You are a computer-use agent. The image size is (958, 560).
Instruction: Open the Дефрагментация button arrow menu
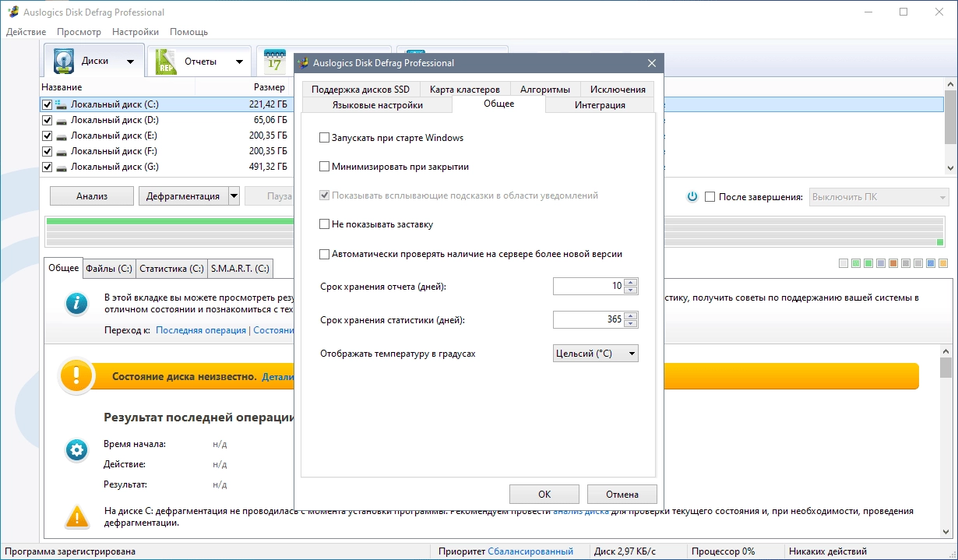coord(234,196)
